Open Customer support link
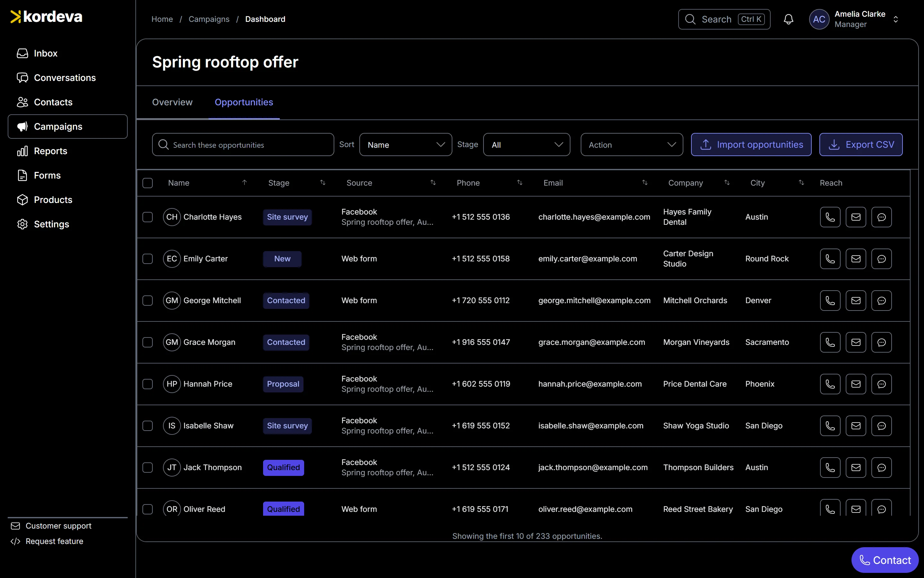924x578 pixels. (x=51, y=526)
